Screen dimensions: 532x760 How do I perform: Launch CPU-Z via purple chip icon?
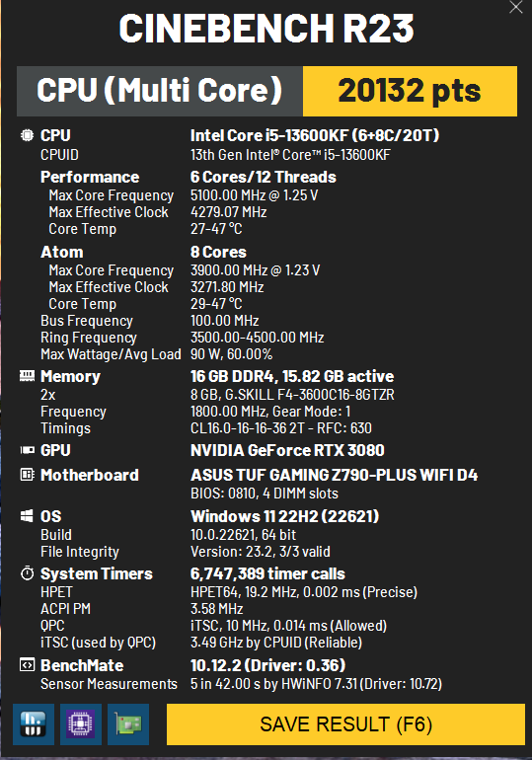81,724
